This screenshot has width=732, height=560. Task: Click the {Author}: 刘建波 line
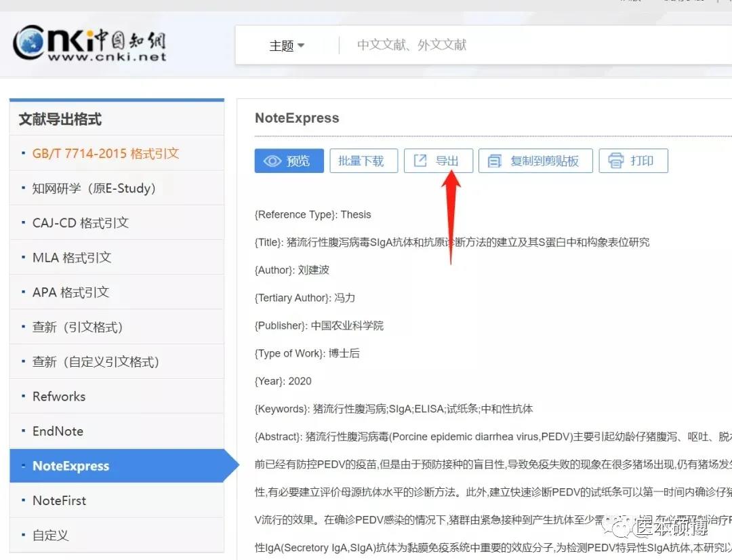coord(291,270)
